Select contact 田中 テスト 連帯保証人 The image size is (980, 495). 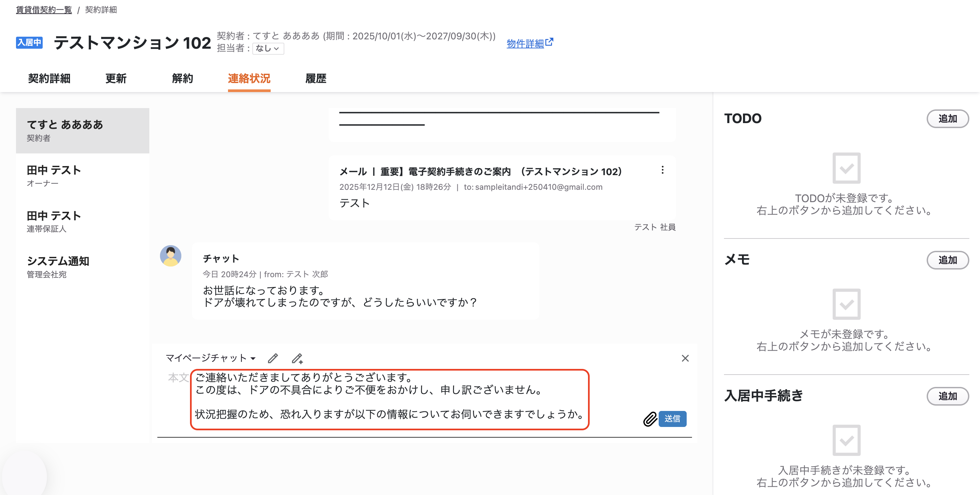[x=83, y=221]
